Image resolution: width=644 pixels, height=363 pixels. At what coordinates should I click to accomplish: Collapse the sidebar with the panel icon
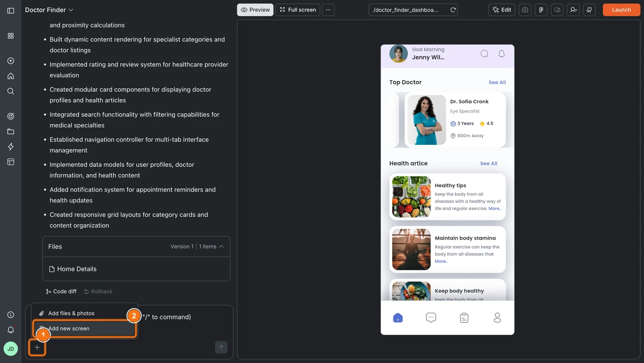[10, 10]
